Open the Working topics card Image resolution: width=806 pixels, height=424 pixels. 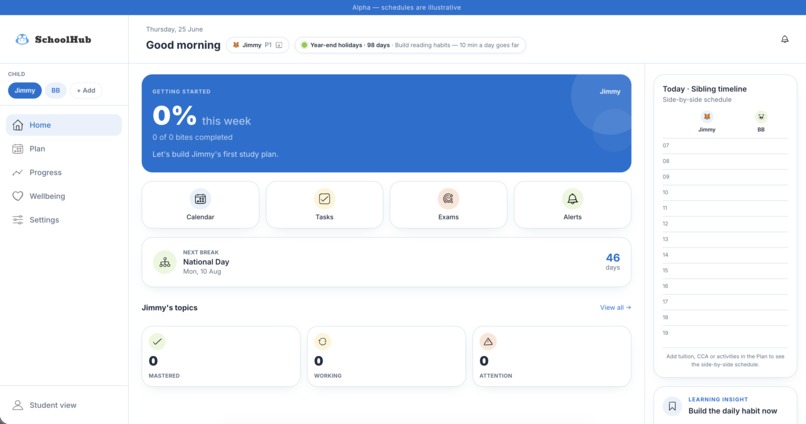point(387,356)
